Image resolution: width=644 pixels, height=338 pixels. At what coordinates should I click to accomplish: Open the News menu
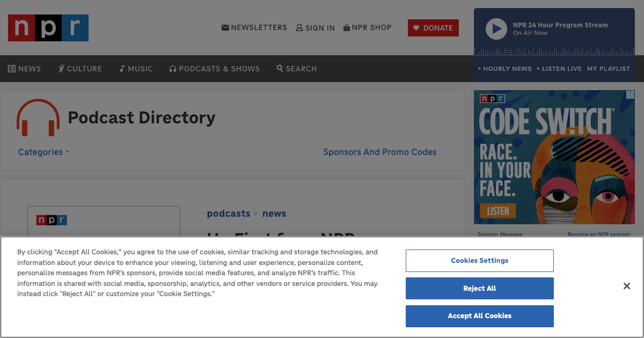pyautogui.click(x=25, y=69)
